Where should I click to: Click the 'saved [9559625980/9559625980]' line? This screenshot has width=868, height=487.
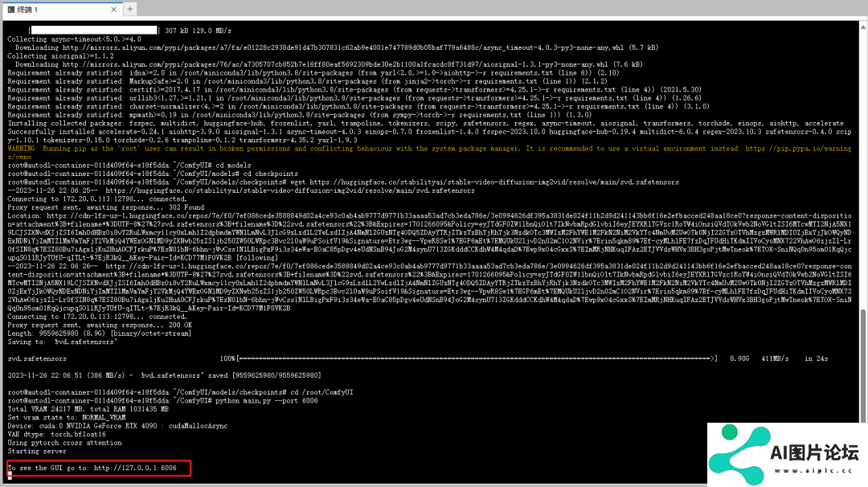pos(164,376)
